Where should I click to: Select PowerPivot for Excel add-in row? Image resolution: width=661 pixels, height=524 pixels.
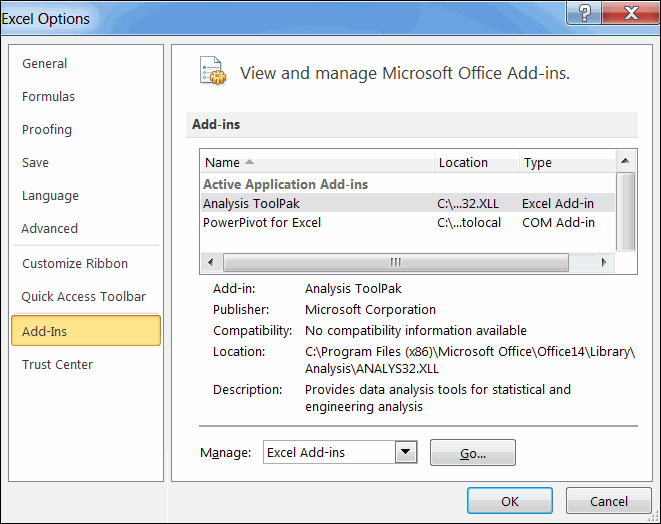pos(262,223)
